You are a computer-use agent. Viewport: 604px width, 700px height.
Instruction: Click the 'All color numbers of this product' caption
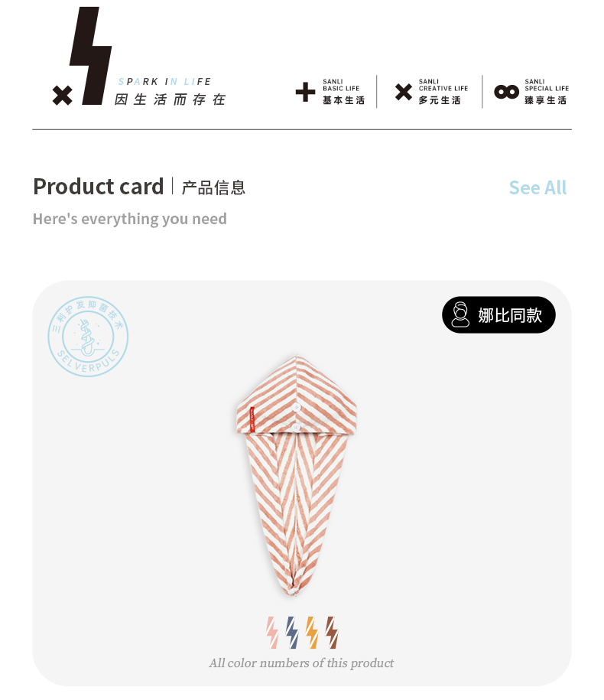tap(301, 663)
